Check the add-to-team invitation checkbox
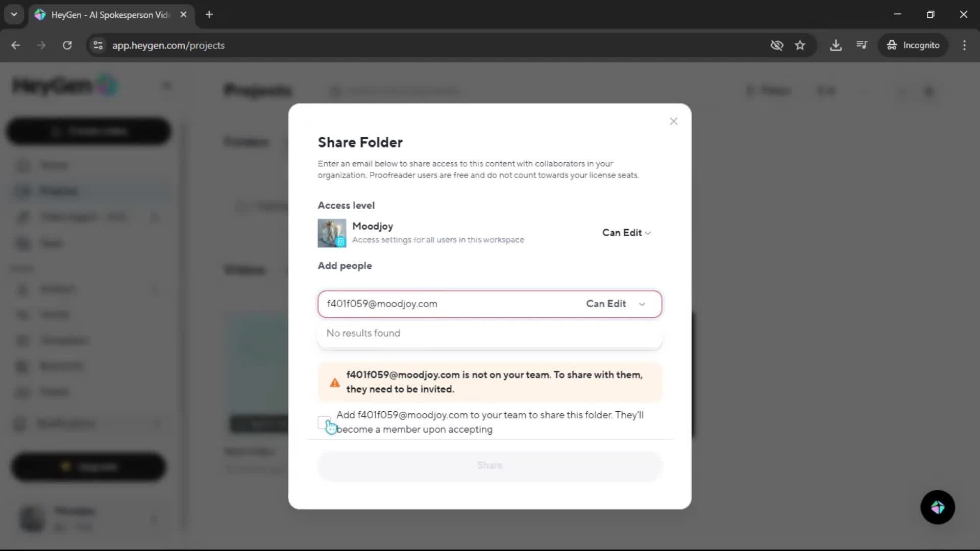The height and width of the screenshot is (551, 980). [x=324, y=422]
